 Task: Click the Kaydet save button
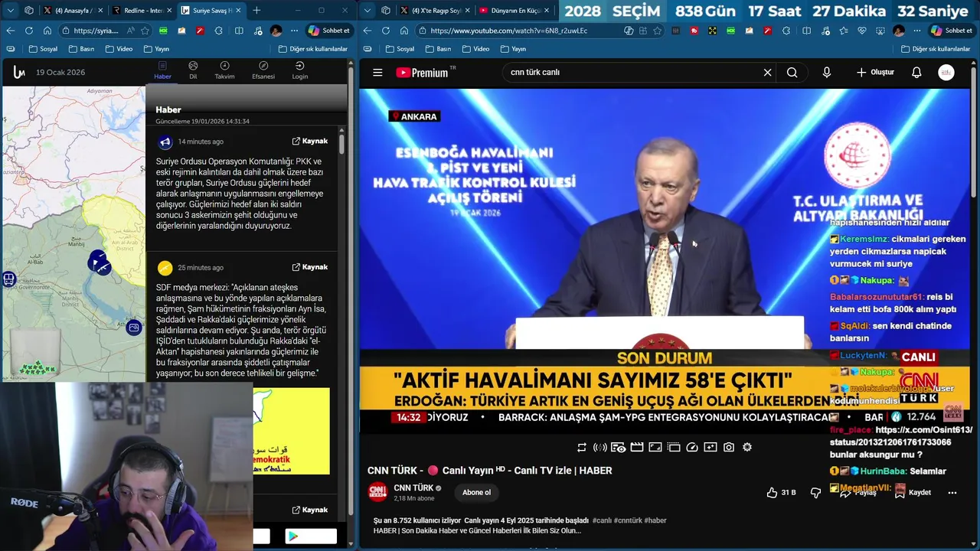913,492
